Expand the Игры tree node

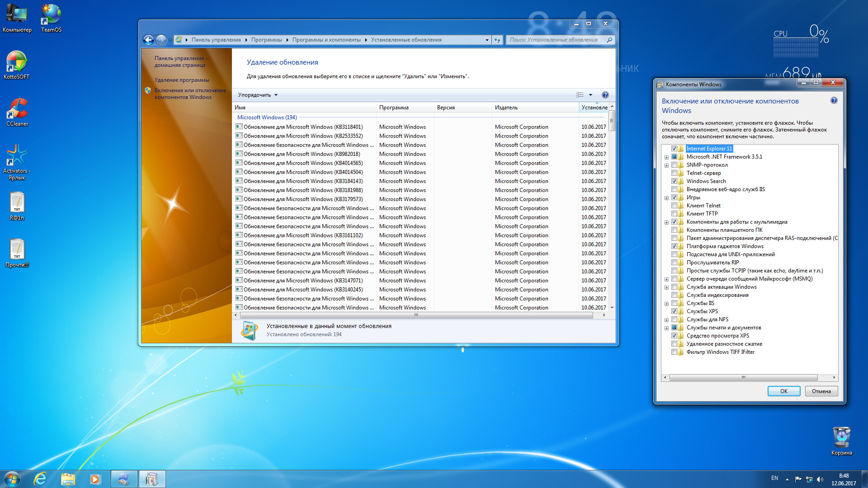point(666,198)
